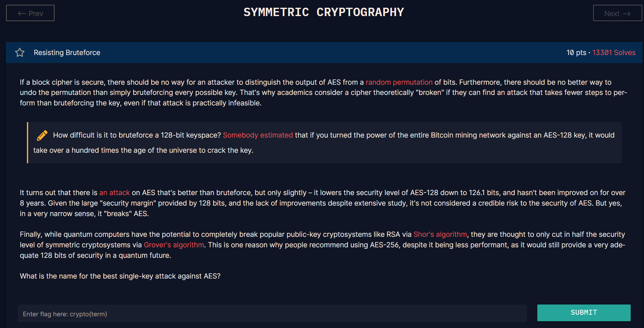Select the Resisting Bruteforce title text

click(67, 53)
